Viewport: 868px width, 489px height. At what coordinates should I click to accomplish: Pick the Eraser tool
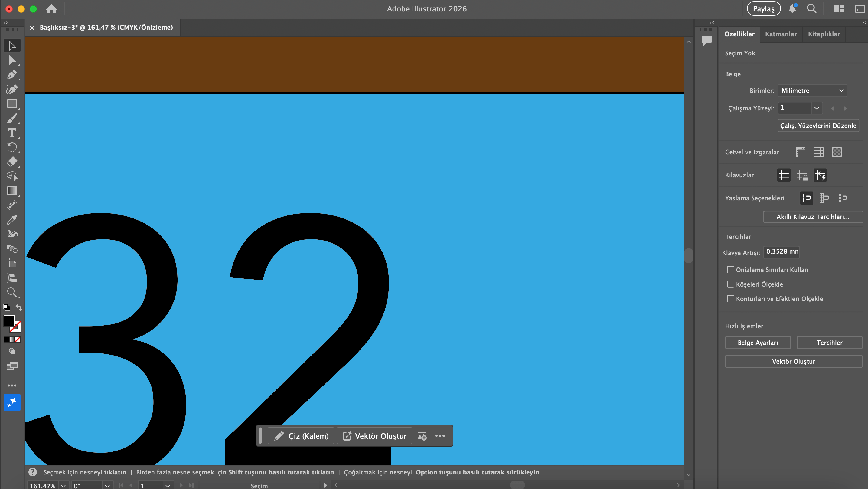tap(12, 162)
